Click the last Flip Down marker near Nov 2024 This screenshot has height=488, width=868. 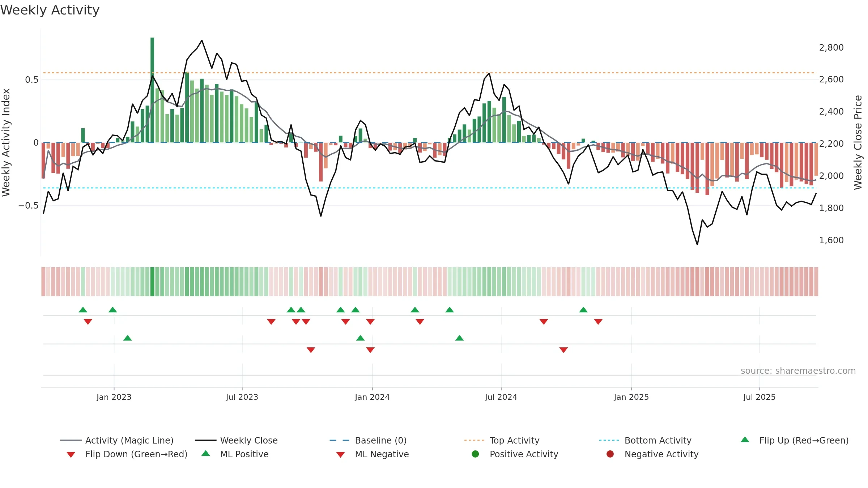pos(598,322)
